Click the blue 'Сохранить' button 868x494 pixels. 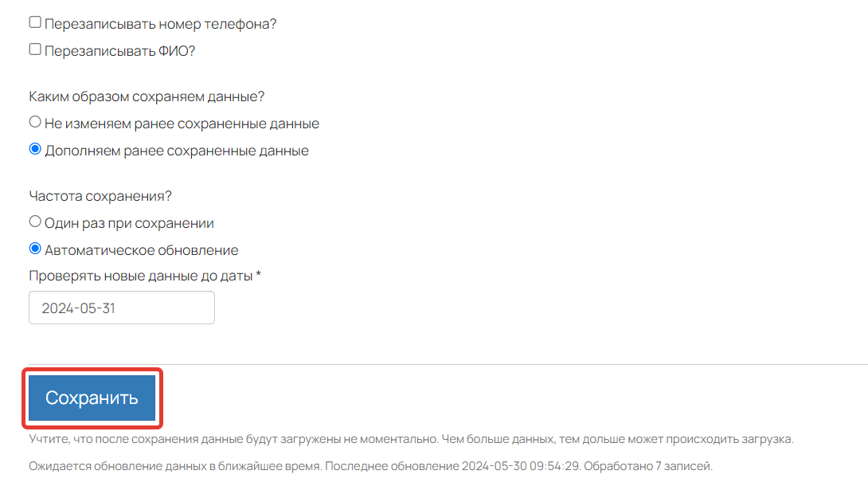92,398
